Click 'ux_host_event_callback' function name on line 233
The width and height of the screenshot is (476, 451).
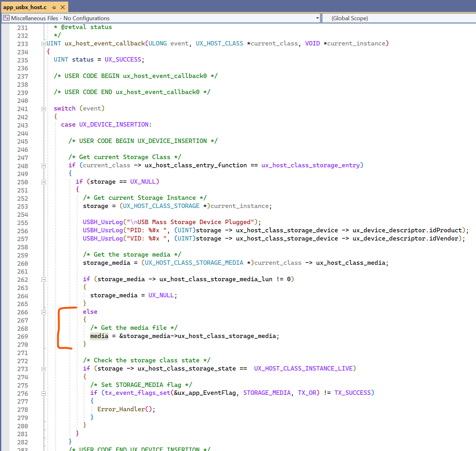(x=105, y=43)
